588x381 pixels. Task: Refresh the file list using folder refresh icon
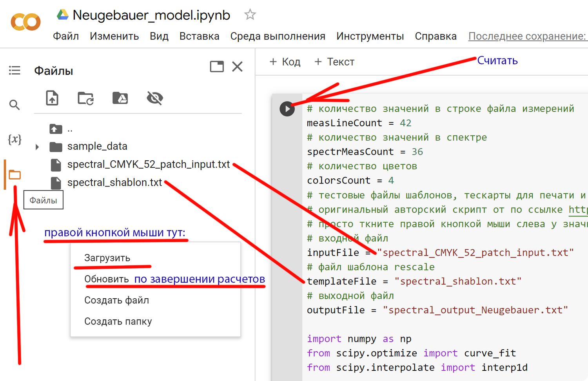pyautogui.click(x=85, y=98)
